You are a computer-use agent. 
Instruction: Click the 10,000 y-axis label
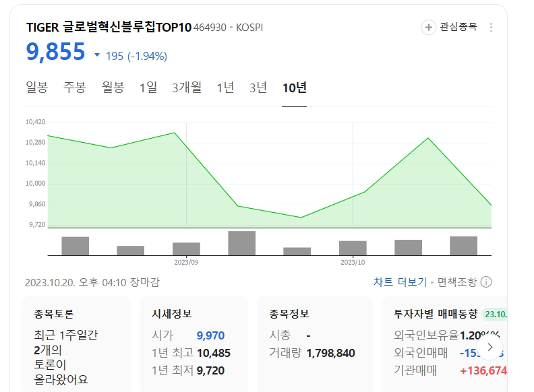pyautogui.click(x=36, y=183)
